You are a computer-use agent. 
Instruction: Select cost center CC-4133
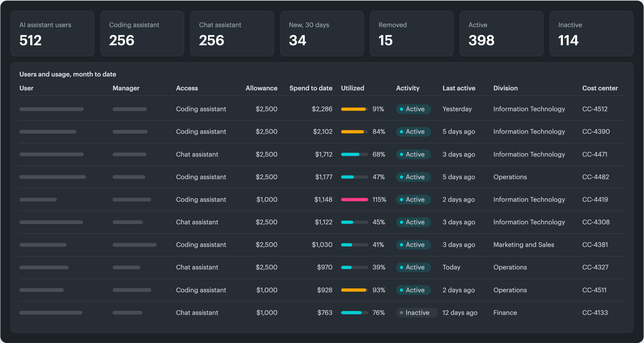pos(595,312)
